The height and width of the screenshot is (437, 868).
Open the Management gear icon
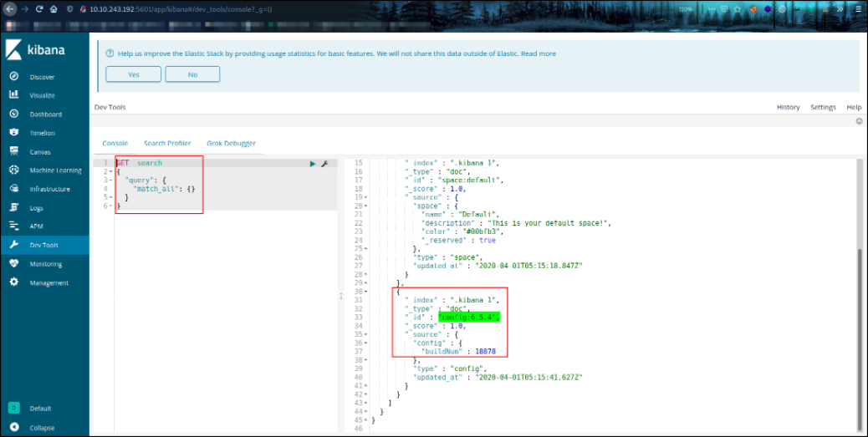(14, 282)
